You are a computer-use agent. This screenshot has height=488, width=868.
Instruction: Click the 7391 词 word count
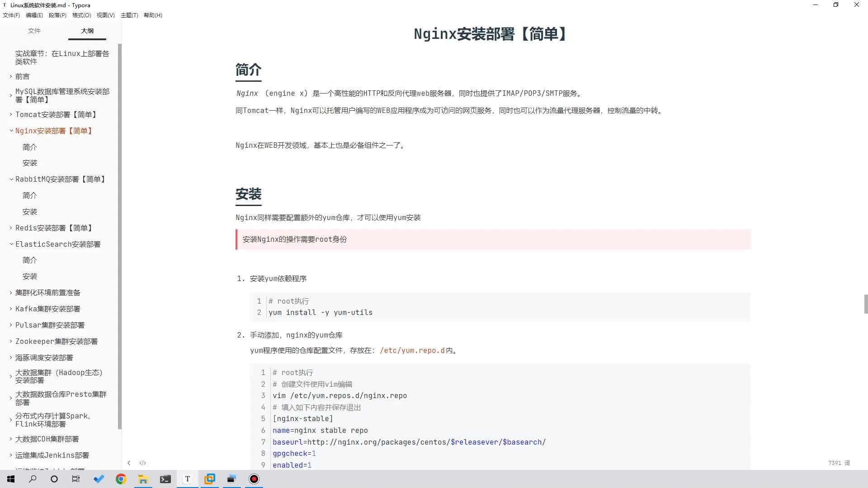pyautogui.click(x=839, y=463)
